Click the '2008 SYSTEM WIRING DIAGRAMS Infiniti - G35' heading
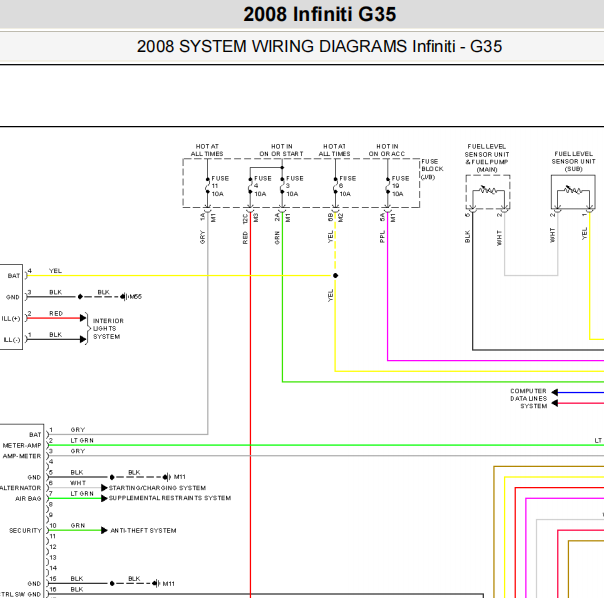This screenshot has width=604, height=598. [319, 46]
